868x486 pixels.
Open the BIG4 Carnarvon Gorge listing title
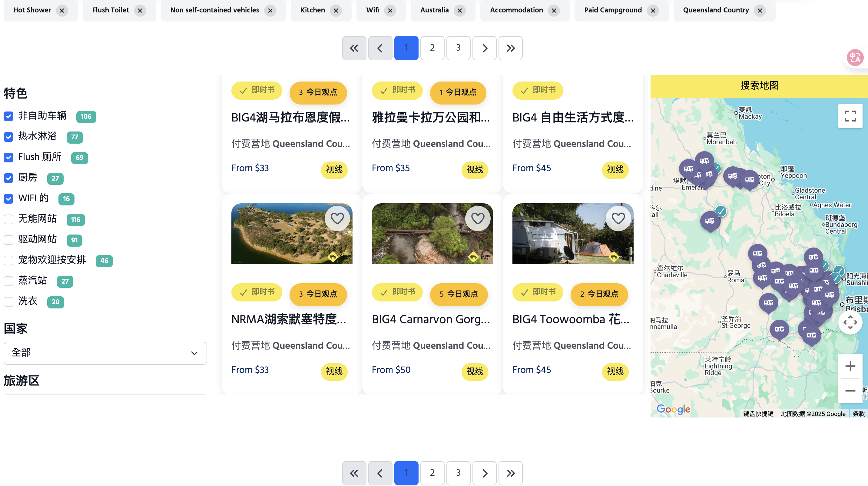431,319
